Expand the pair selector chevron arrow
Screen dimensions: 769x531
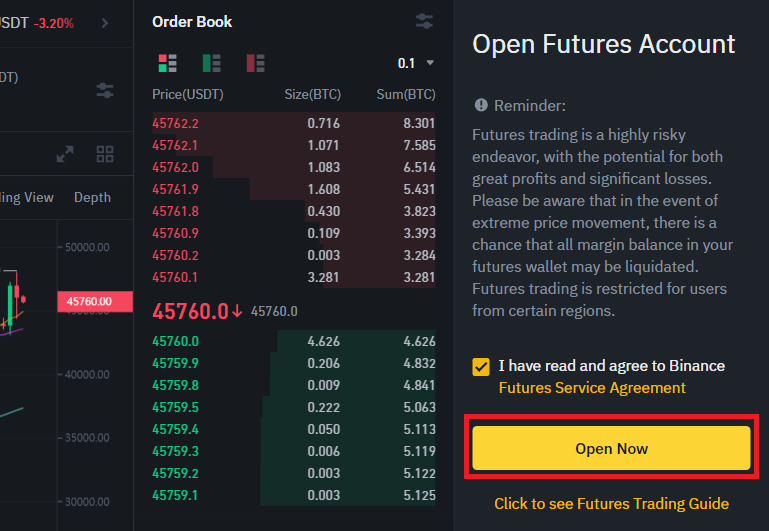[x=104, y=23]
